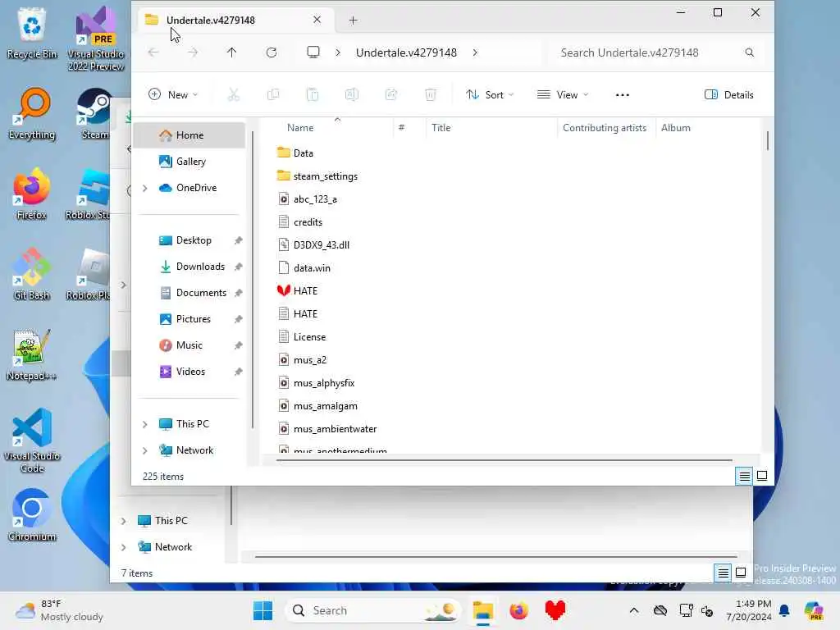The height and width of the screenshot is (630, 840).
Task: Select the abc_123_a audio file
Action: (x=307, y=199)
